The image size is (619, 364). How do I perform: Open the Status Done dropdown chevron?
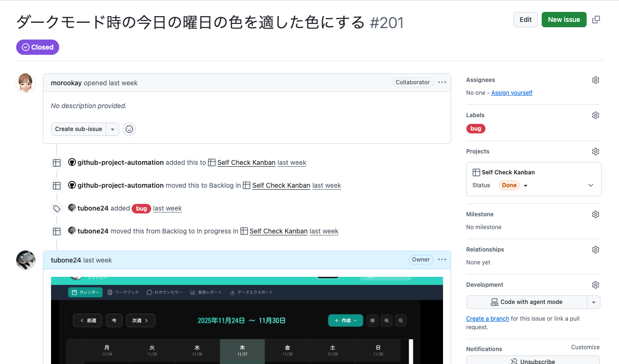coord(525,185)
